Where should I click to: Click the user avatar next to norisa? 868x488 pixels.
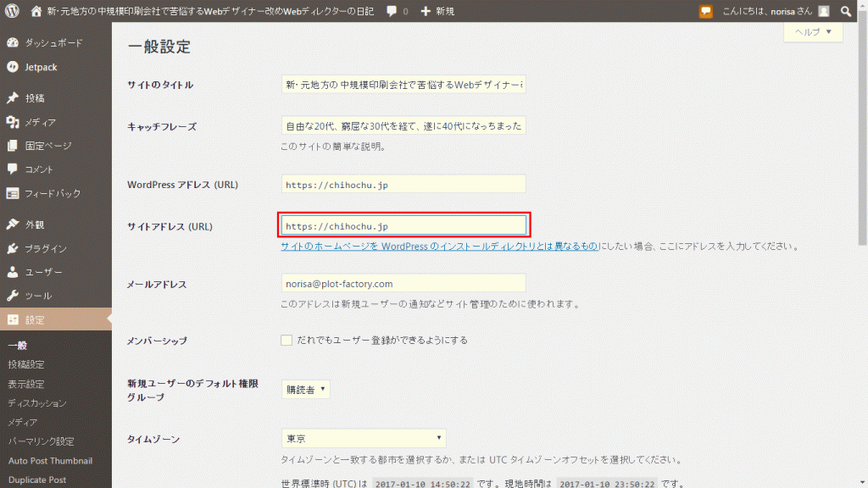(x=823, y=11)
